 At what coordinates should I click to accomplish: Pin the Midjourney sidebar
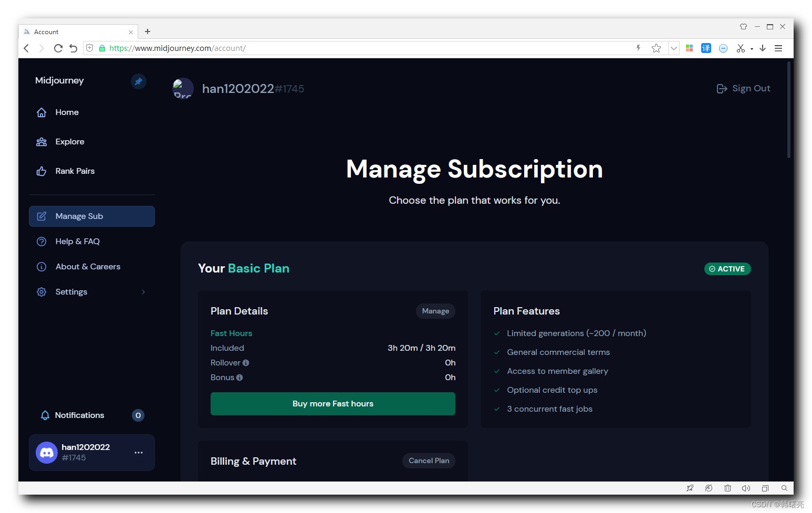coord(138,81)
